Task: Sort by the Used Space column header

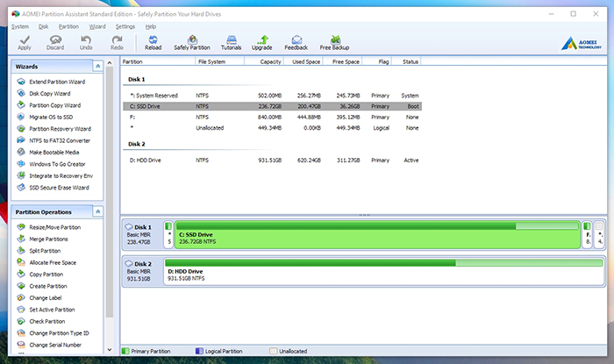Action: click(x=303, y=61)
